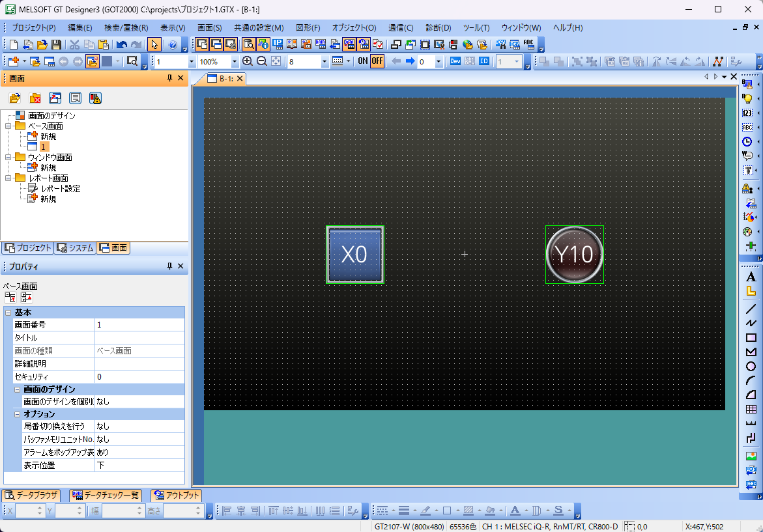This screenshot has height=532, width=763.
Task: Click the タイトル property value field
Action: (x=139, y=338)
